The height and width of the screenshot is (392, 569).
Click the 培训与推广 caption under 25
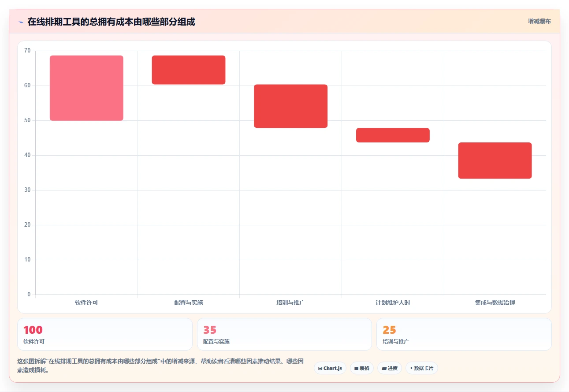[396, 342]
